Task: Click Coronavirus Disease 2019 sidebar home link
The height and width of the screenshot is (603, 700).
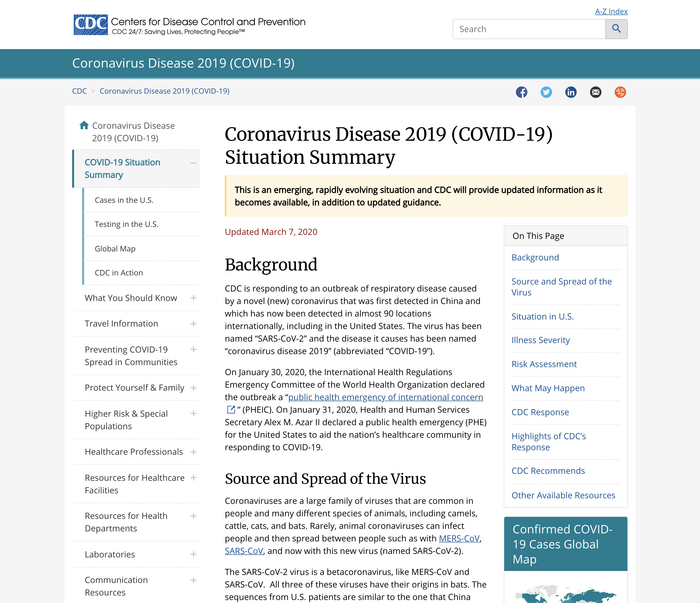Action: [133, 132]
